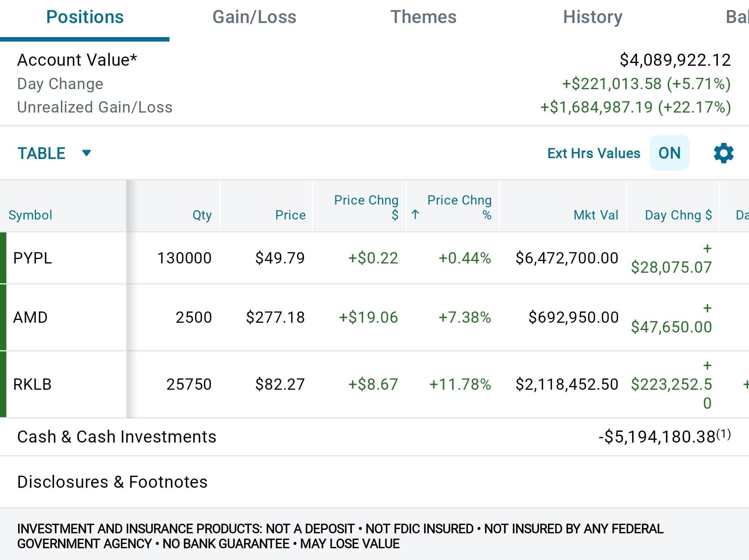Open the table settings gear icon
This screenshot has height=560, width=749.
tap(723, 153)
